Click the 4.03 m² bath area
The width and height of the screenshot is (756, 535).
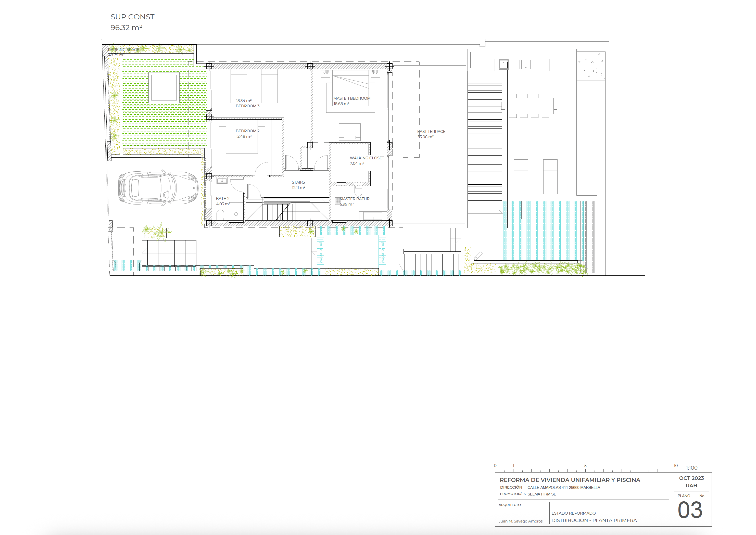click(223, 204)
